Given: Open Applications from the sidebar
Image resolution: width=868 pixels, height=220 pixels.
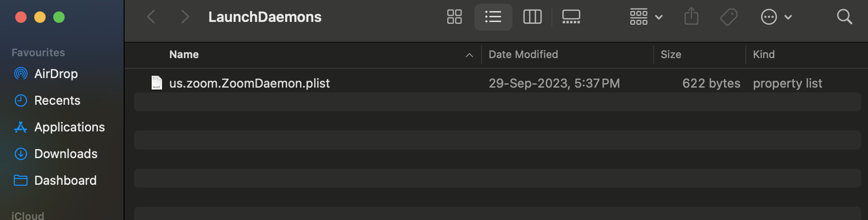Looking at the screenshot, I should click(x=69, y=127).
